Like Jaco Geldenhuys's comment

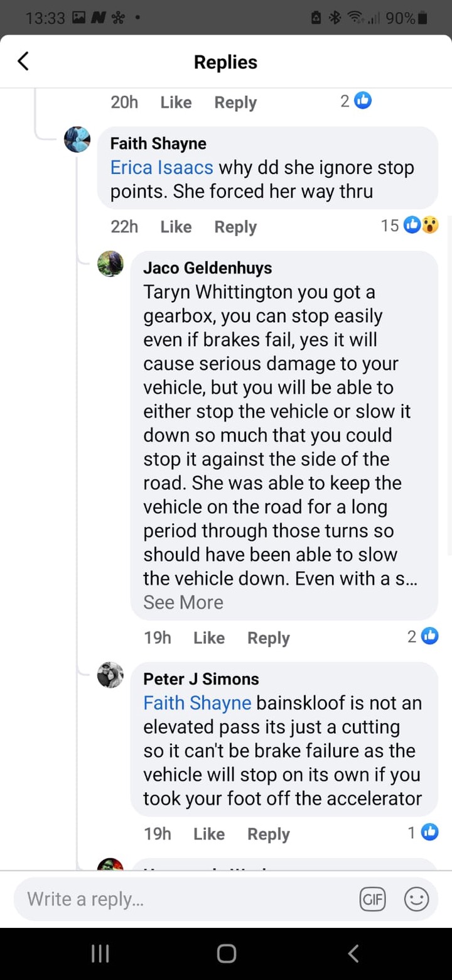tap(209, 638)
